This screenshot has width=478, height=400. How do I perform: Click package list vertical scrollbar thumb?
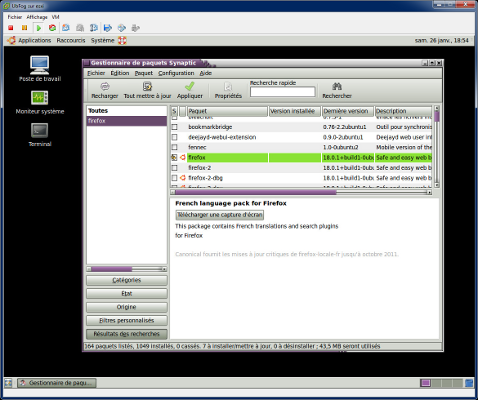[437, 116]
